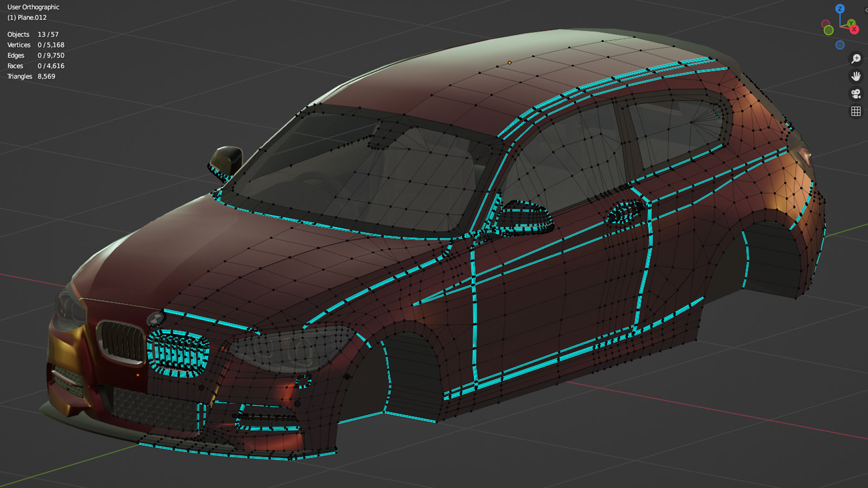Viewport: 868px width, 488px height.
Task: Select the driver-side mirror near windshield
Action: pyautogui.click(x=227, y=159)
